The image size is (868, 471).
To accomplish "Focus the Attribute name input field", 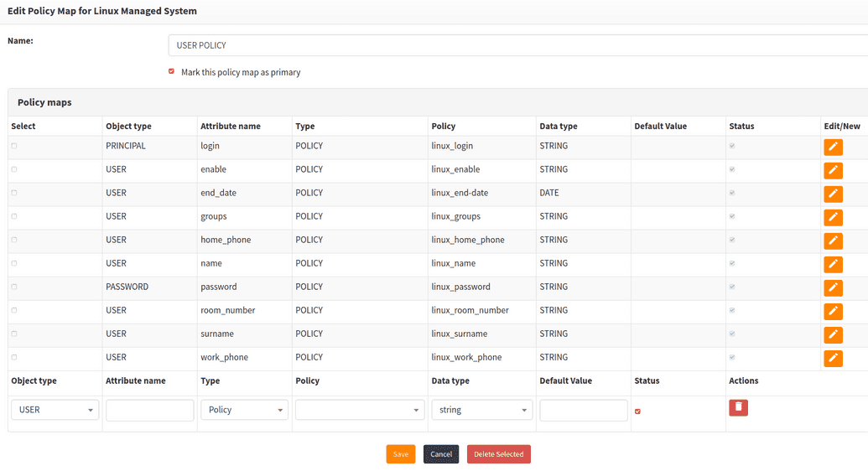I will (150, 410).
